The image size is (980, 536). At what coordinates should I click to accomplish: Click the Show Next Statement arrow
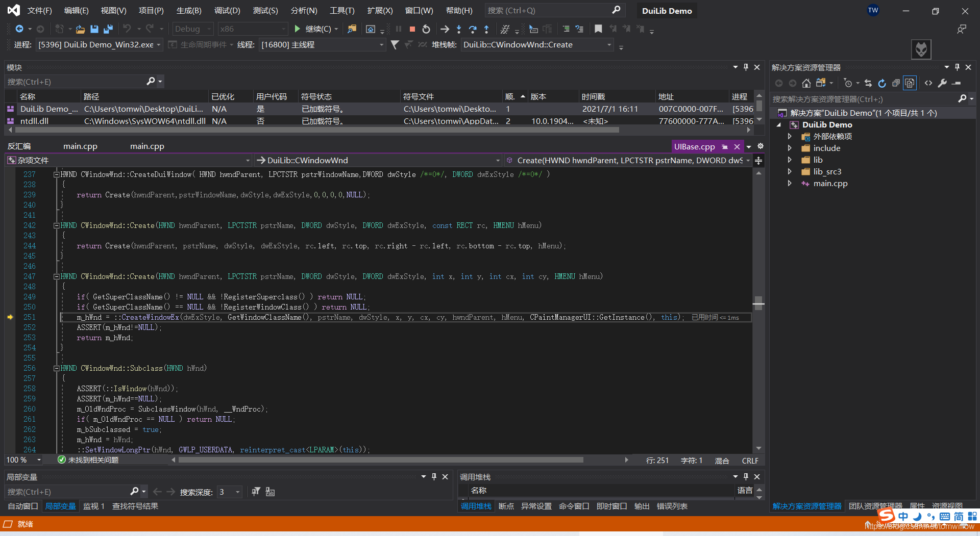(x=445, y=29)
